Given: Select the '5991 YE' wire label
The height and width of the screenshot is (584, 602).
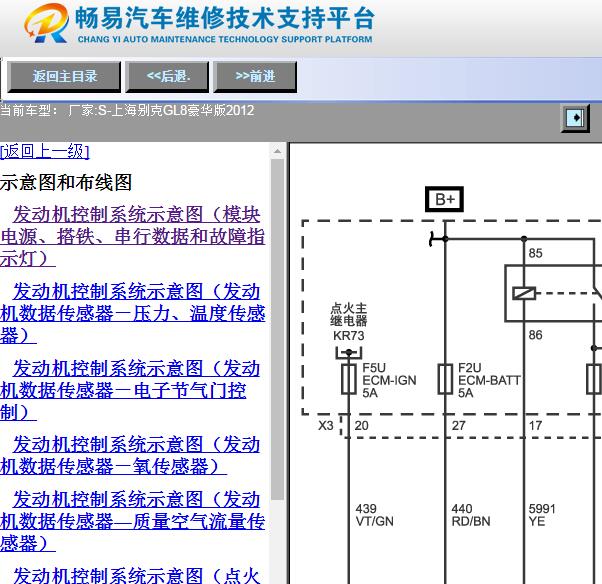Looking at the screenshot, I should 542,515.
